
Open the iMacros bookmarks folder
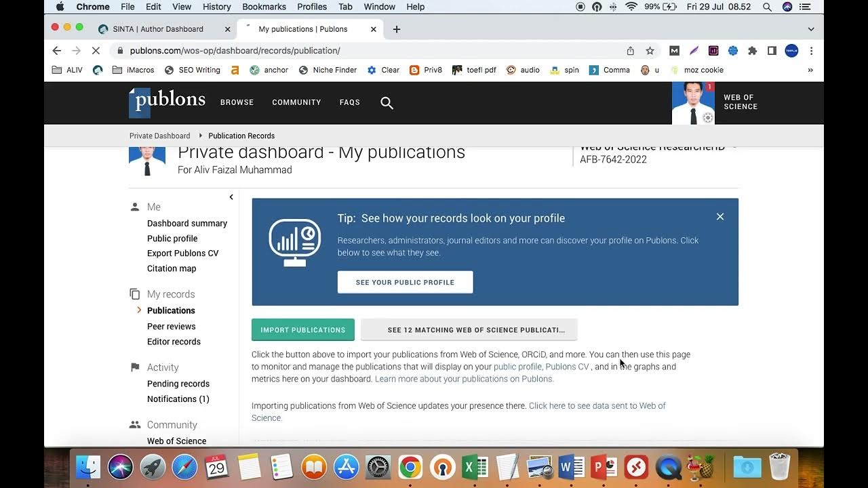(134, 70)
